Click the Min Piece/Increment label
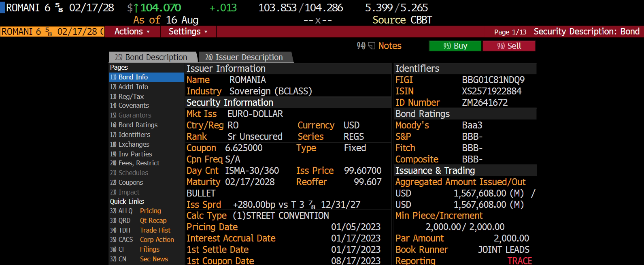644x265 pixels. tap(439, 216)
